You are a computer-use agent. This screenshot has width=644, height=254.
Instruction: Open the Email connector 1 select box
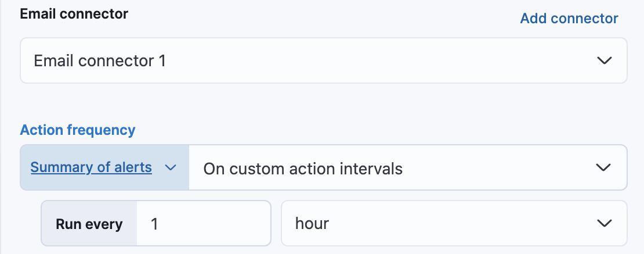323,60
